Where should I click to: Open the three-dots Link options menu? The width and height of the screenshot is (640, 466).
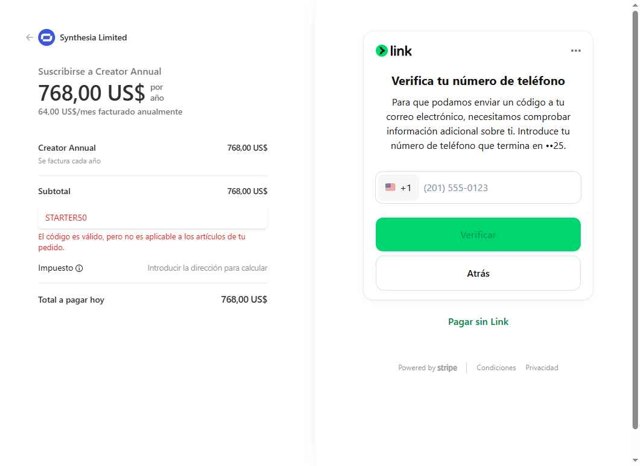[x=575, y=51]
